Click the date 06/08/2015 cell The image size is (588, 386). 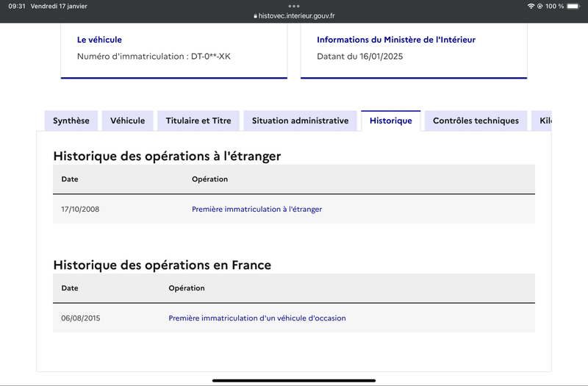tap(81, 318)
